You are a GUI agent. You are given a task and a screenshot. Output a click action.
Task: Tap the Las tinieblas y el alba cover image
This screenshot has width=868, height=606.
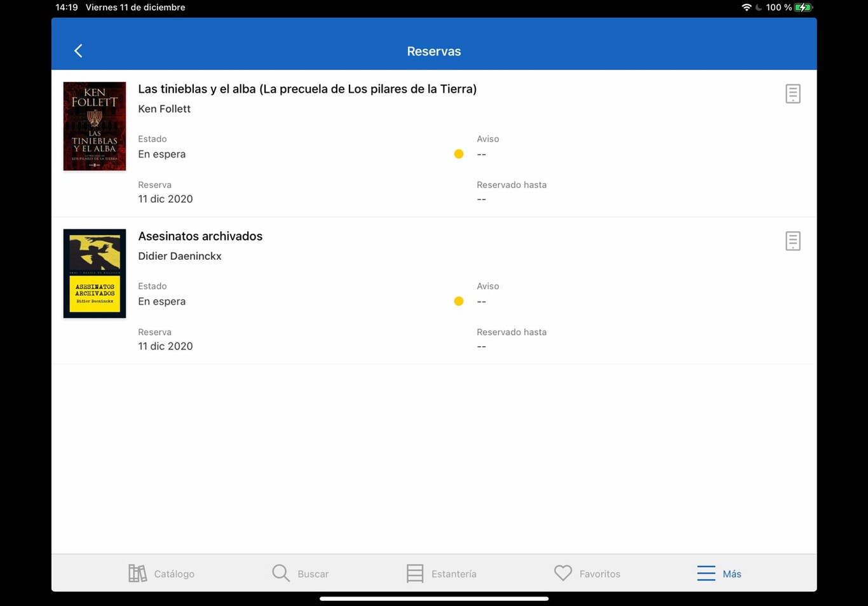click(94, 126)
